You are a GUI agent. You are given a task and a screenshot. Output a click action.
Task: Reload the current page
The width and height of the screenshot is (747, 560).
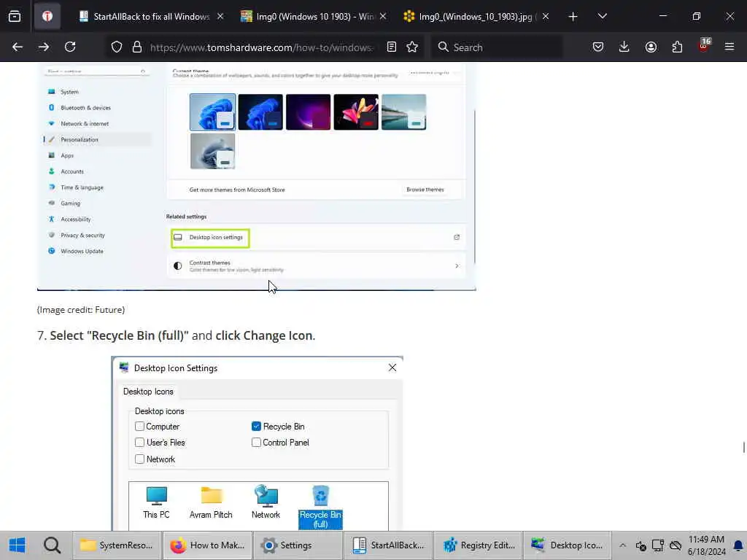point(70,47)
